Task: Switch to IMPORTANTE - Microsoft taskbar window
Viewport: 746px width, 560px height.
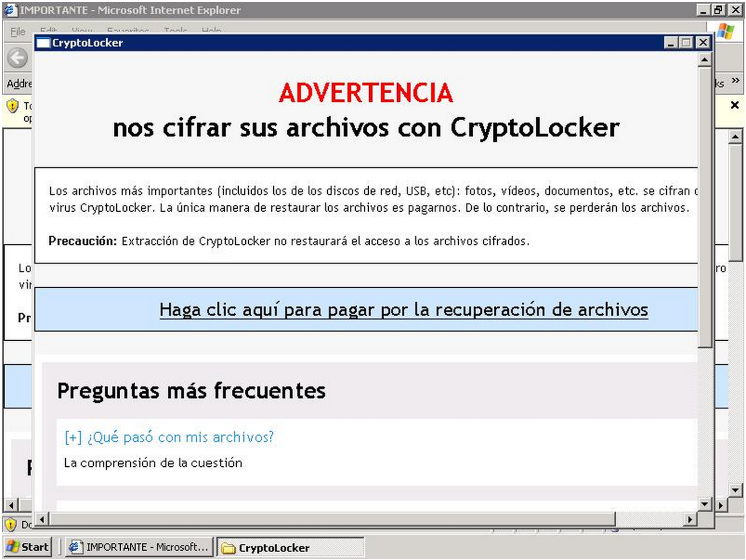Action: pos(138,547)
